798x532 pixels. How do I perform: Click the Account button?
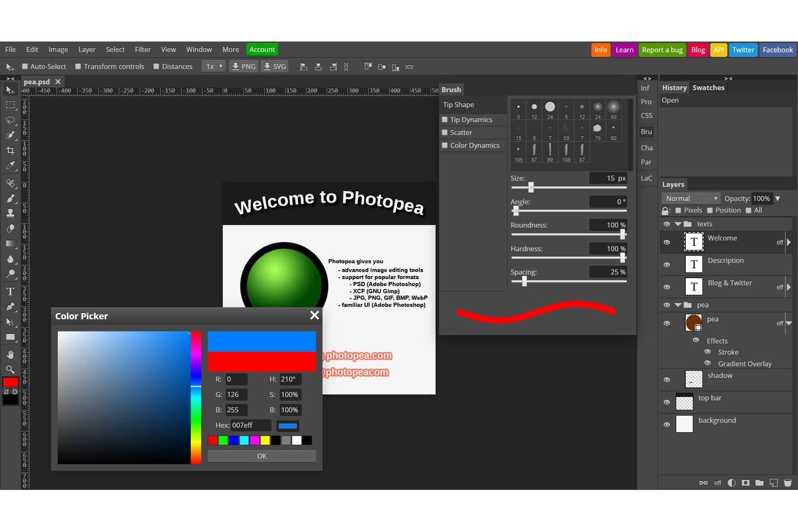pyautogui.click(x=262, y=50)
